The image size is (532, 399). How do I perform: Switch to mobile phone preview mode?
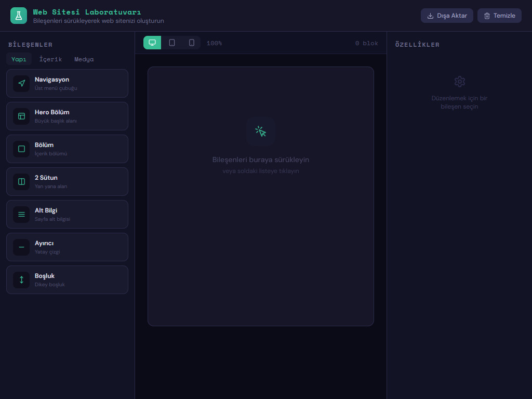tap(191, 43)
